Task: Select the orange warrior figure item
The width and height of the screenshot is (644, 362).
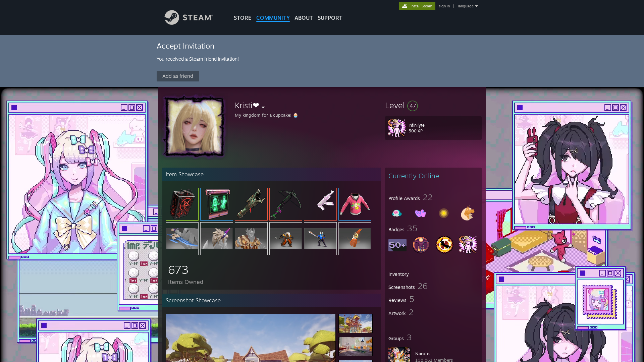Action: pos(286,239)
